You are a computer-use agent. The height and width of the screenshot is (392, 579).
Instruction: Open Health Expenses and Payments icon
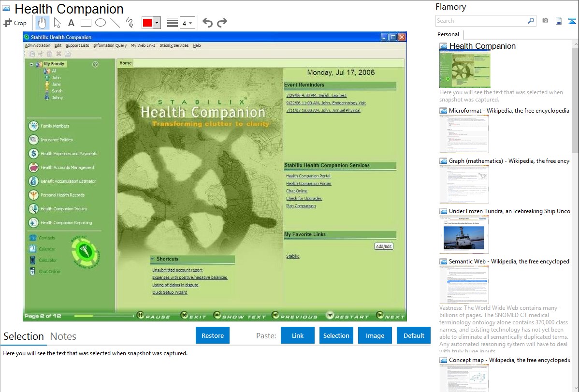coord(33,153)
